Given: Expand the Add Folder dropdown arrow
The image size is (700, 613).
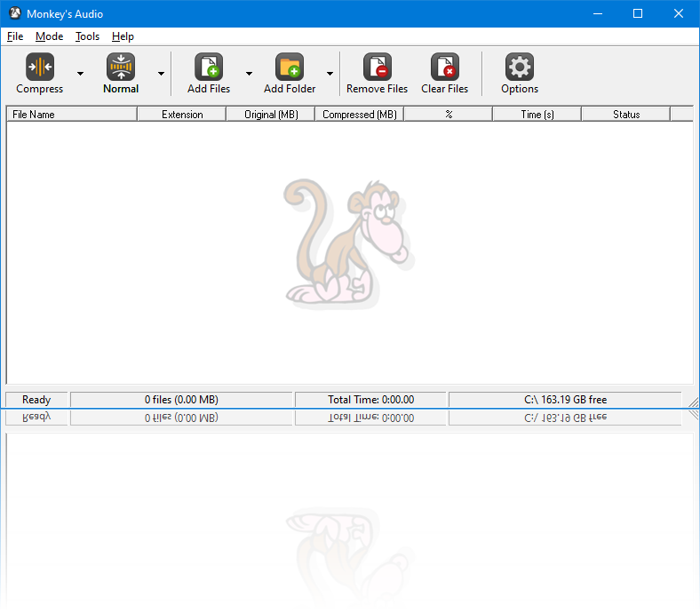Looking at the screenshot, I should point(330,74).
